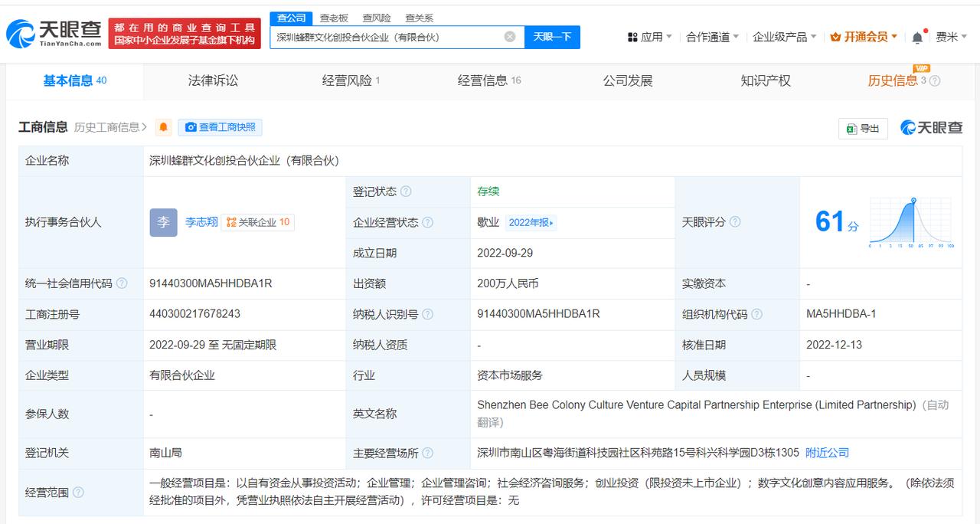This screenshot has width=980, height=524.
Task: Click 企业类型 value 有限合伙企业
Action: 182,375
